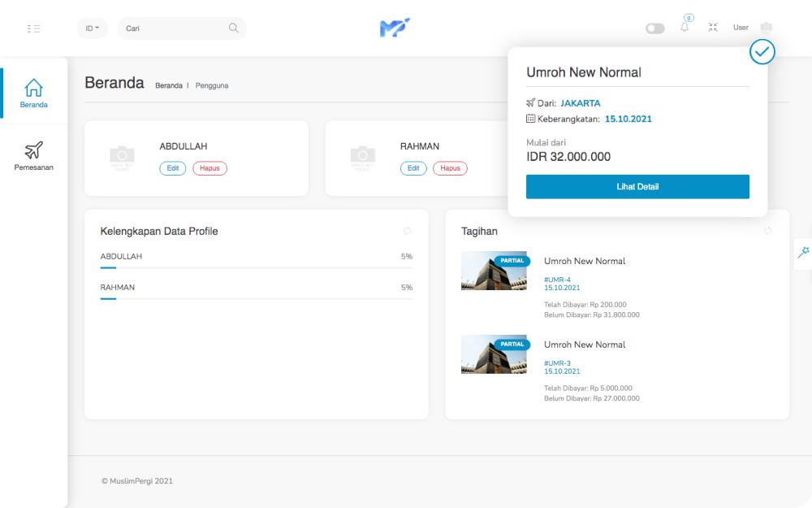Click the ABDULLAH profile progress bar

pyautogui.click(x=256, y=267)
